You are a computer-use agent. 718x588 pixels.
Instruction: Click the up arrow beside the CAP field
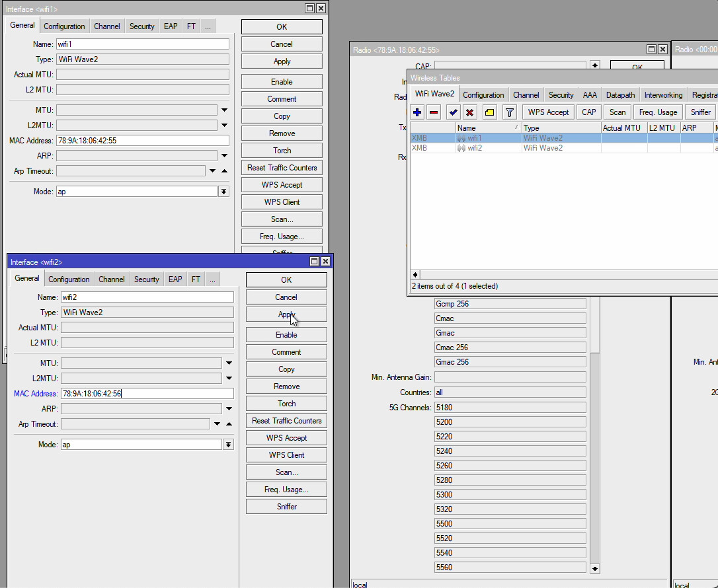click(594, 65)
